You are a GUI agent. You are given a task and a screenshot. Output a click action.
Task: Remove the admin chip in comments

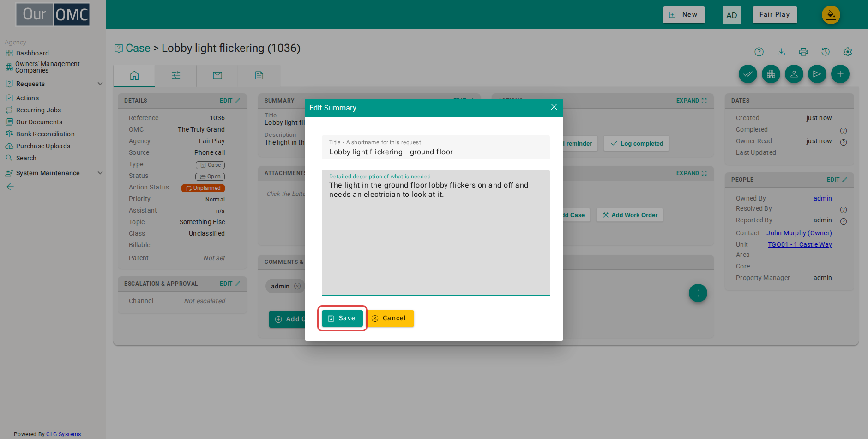(x=297, y=286)
